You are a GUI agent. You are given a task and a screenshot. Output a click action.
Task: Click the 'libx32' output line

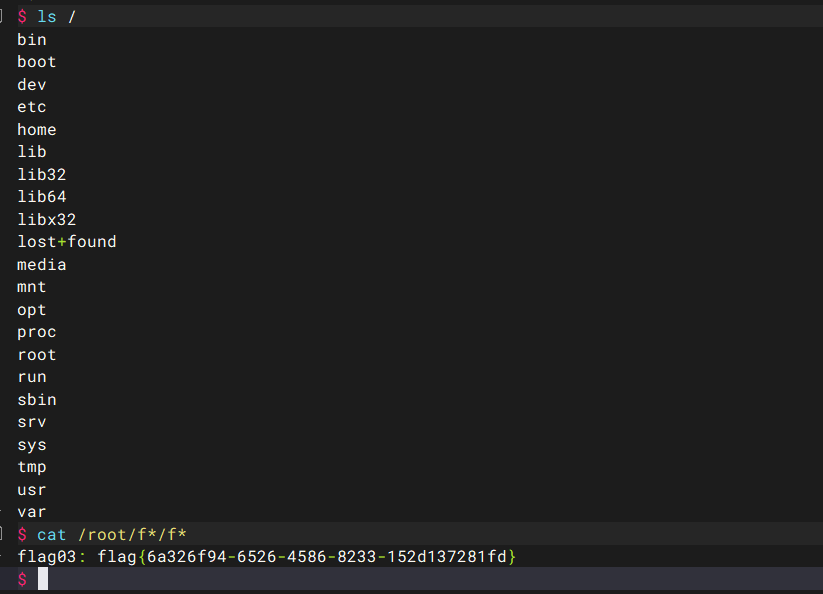(x=47, y=219)
